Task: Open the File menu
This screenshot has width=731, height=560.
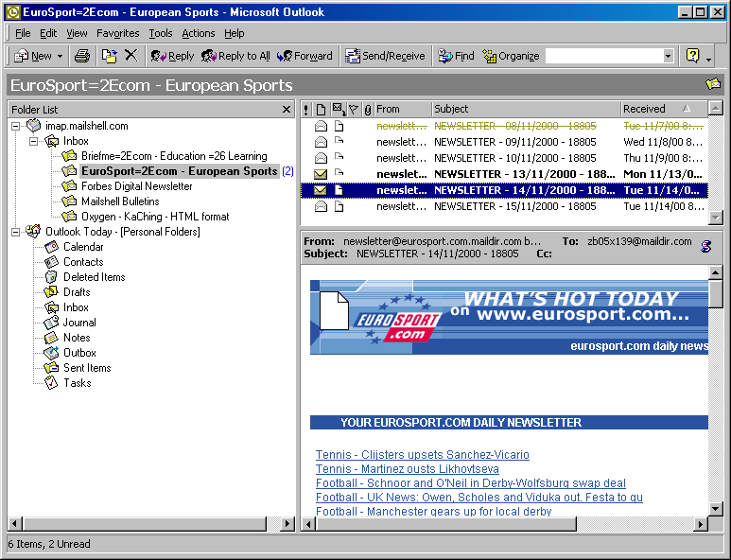Action: 23,33
